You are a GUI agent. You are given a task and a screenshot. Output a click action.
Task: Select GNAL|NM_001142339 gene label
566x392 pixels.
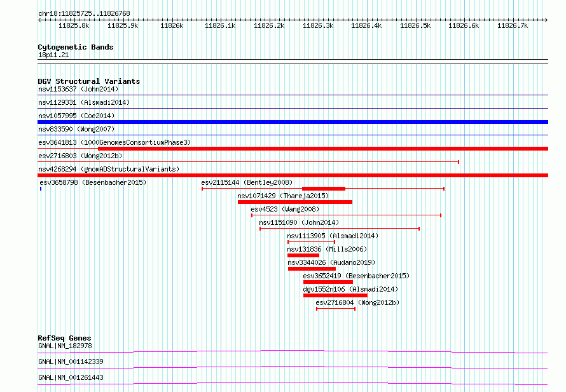click(71, 362)
